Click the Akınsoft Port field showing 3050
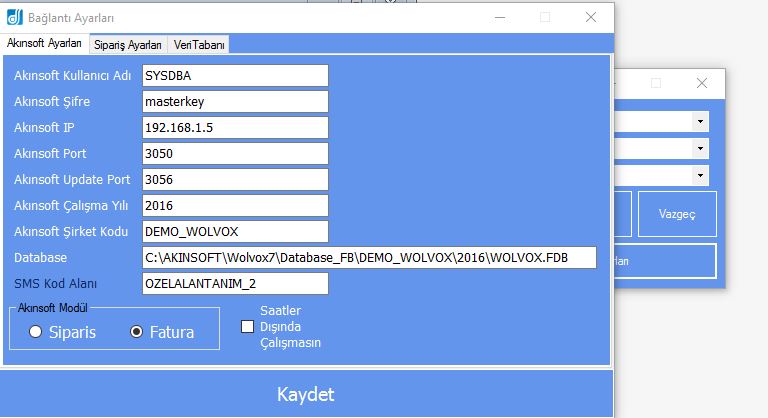 point(235,154)
